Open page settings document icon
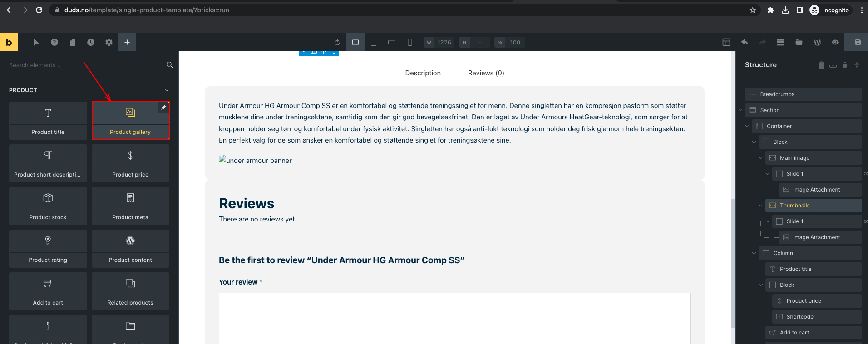This screenshot has height=344, width=868. tap(73, 42)
